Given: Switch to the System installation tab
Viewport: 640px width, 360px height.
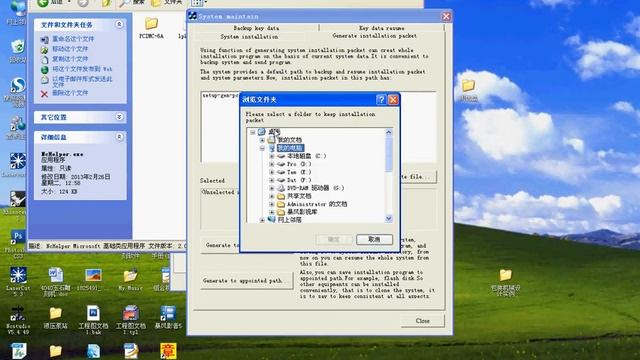Looking at the screenshot, I should (249, 37).
